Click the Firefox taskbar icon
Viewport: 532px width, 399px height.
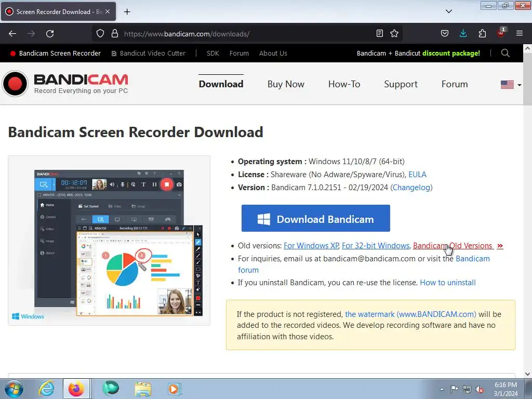(76, 389)
